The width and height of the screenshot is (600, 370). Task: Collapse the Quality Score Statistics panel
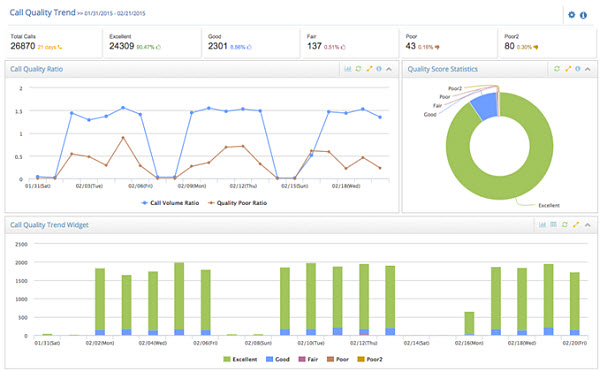(588, 69)
